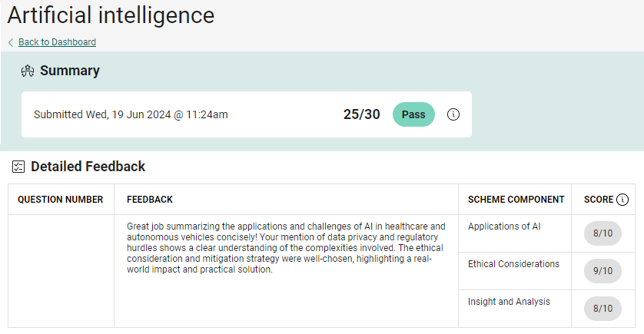The width and height of the screenshot is (644, 334).
Task: Select the Applications of AI component
Action: point(504,227)
